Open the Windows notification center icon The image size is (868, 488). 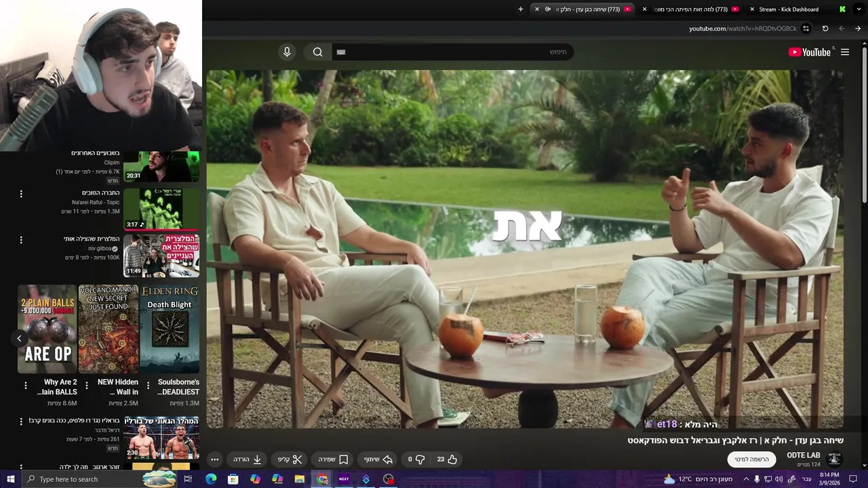tap(853, 479)
